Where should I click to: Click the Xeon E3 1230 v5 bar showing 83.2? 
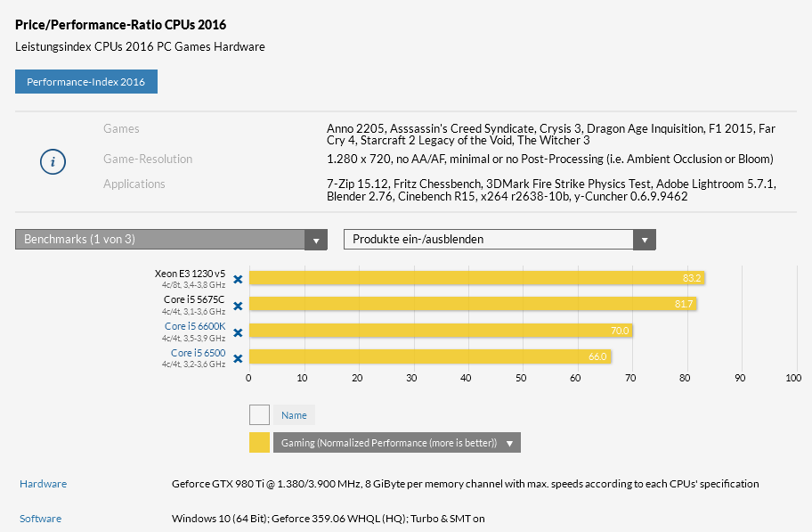477,278
